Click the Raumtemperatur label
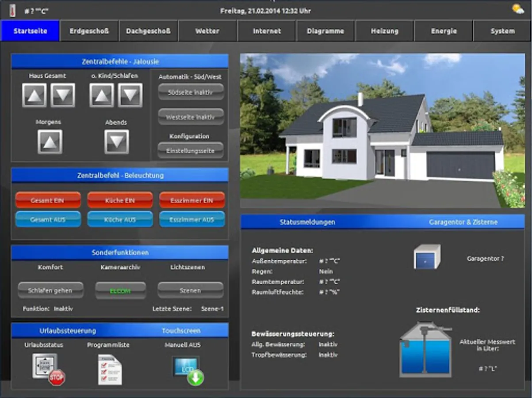The image size is (532, 398). (277, 282)
